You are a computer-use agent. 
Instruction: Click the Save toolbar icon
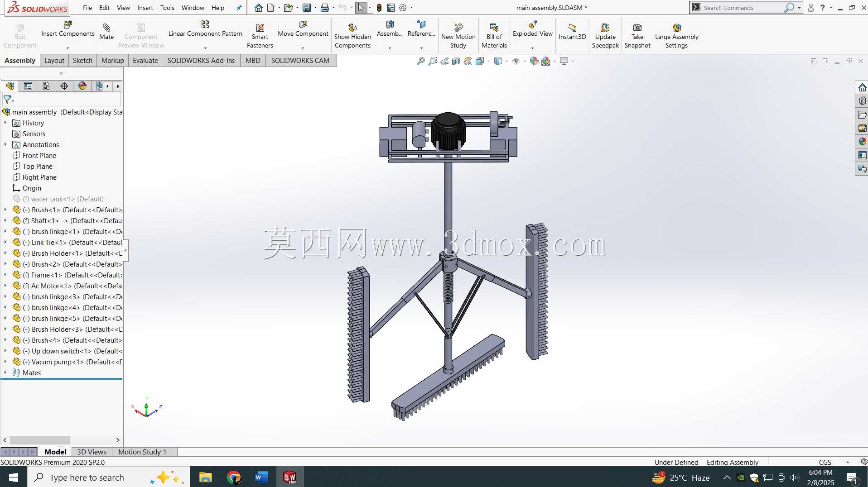(307, 8)
